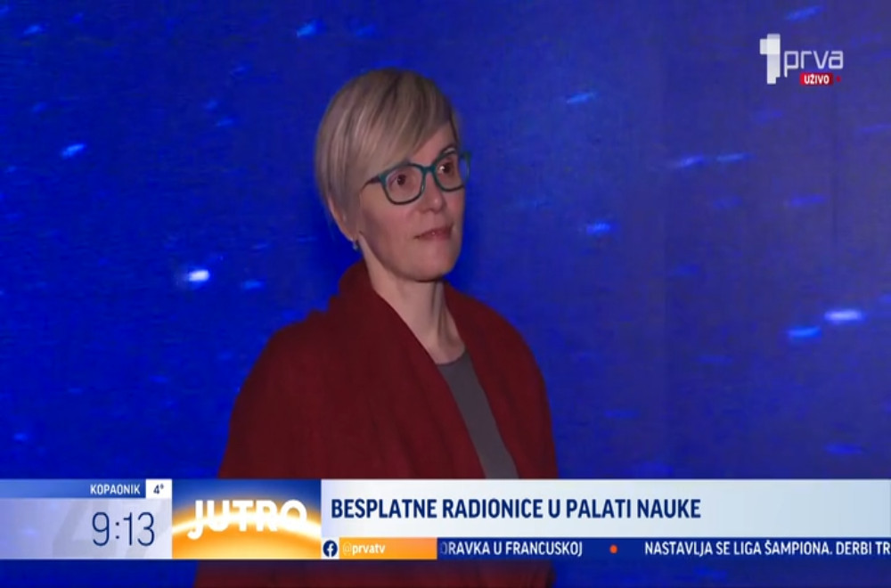Screen dimensions: 891x588
Task: Click the KOPAONIK weather location label
Action: 115,490
